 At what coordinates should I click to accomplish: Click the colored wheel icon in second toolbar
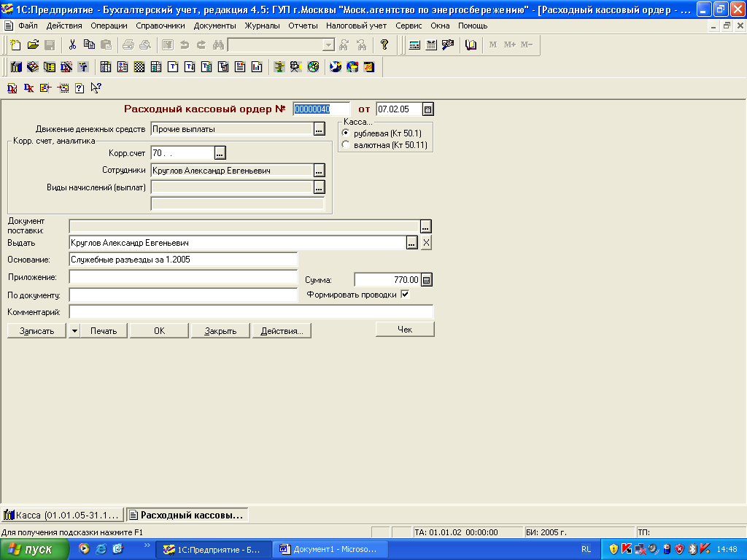[x=313, y=67]
